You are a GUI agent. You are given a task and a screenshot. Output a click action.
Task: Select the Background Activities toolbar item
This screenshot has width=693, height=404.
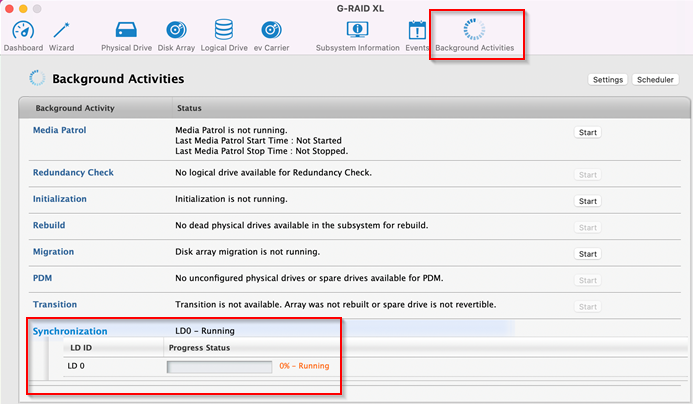[x=475, y=31]
